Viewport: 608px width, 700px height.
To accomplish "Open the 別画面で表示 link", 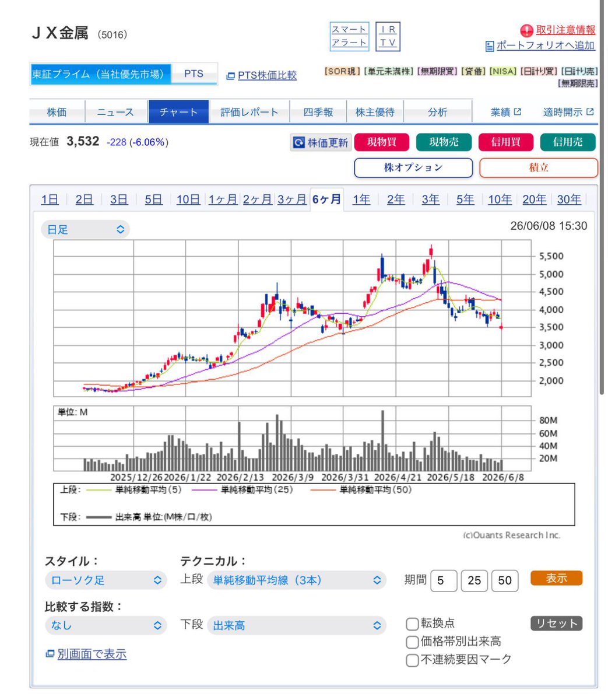I will coord(92,654).
